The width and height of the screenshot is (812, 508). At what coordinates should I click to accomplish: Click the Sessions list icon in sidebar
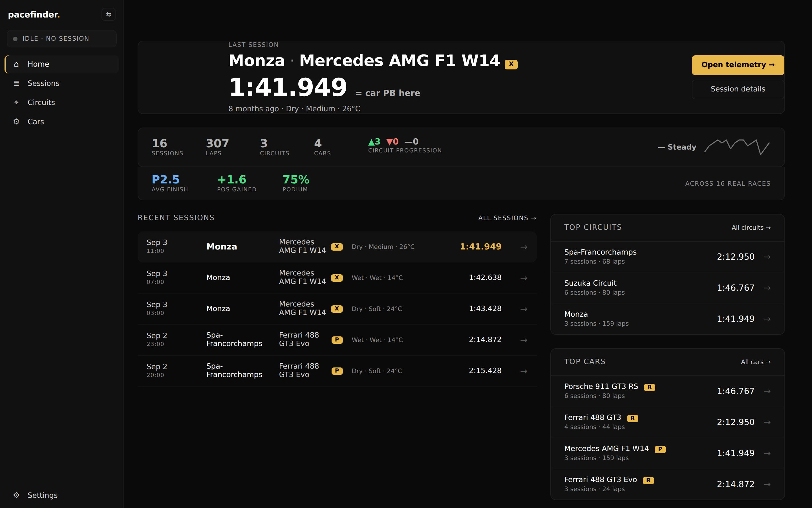tap(16, 83)
